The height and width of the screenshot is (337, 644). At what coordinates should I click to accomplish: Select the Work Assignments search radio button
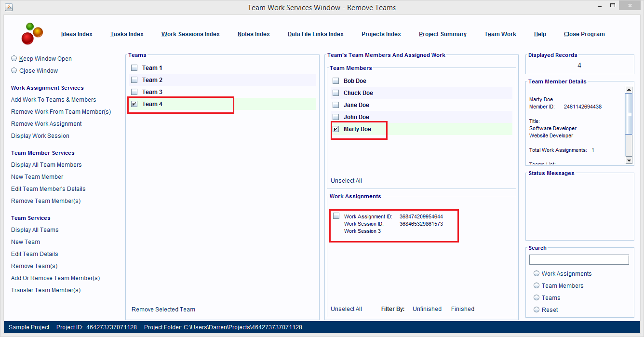(x=537, y=273)
